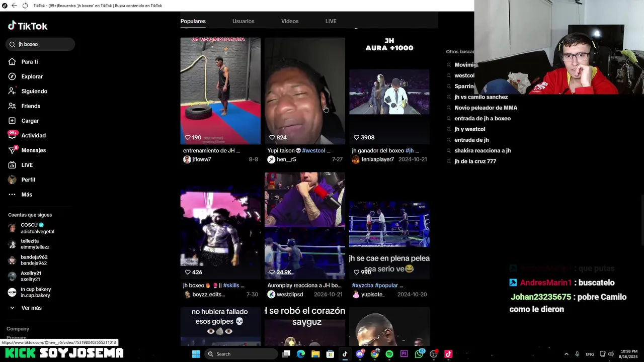Open Google Chrome from the taskbar
This screenshot has height=362, width=644.
[x=375, y=354]
